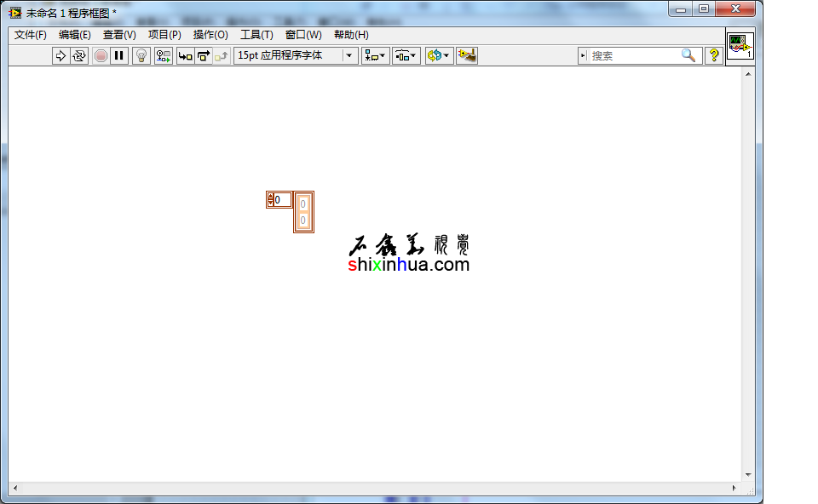Click the VI connector icon at top right
The image size is (818, 504).
click(x=740, y=46)
